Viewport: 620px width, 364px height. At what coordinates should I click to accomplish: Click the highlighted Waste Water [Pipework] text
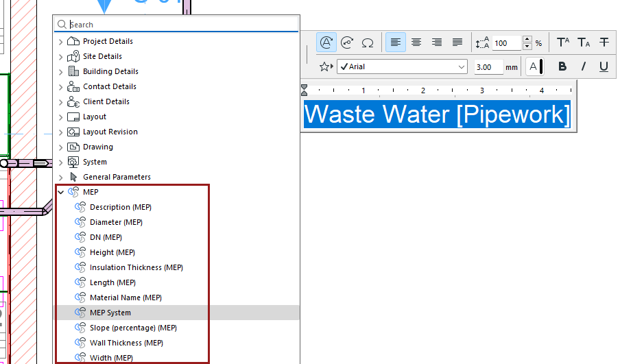[437, 114]
